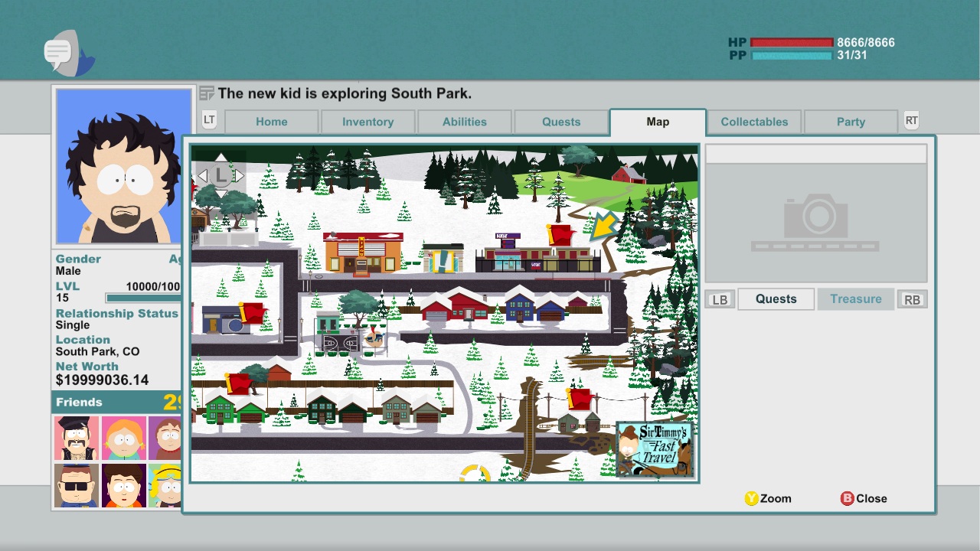Click the red flag near the railroad tracks
This screenshot has height=551, width=980.
tap(579, 399)
